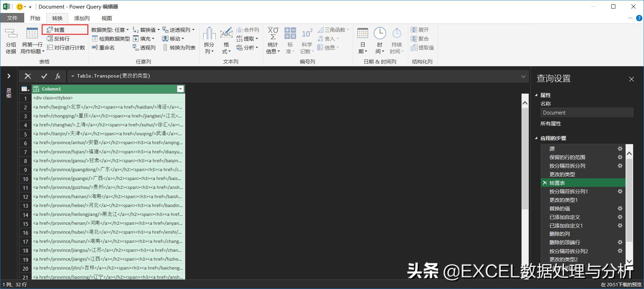Select the 已添加自定义 step
The width and height of the screenshot is (644, 289).
tap(583, 217)
